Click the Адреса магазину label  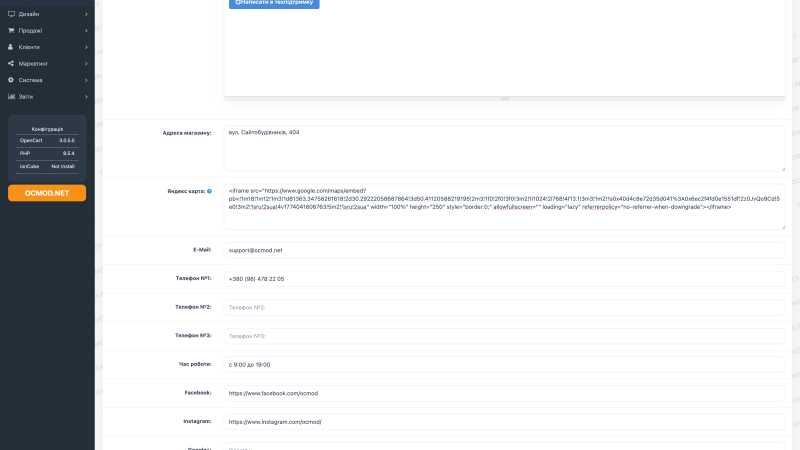pyautogui.click(x=187, y=133)
